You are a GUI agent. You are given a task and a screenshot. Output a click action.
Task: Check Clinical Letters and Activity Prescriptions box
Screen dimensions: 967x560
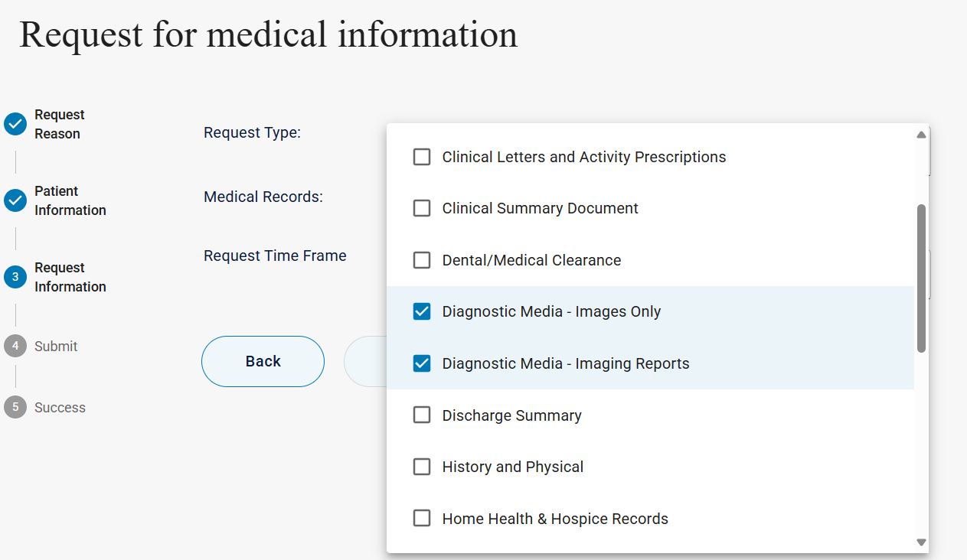(422, 157)
